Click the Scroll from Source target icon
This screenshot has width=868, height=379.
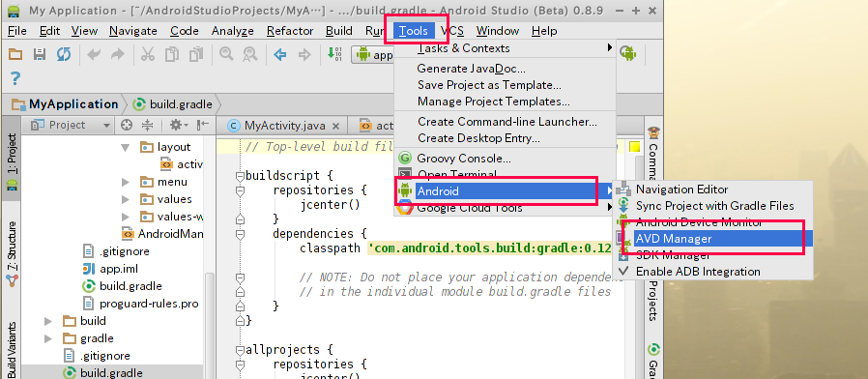click(127, 126)
